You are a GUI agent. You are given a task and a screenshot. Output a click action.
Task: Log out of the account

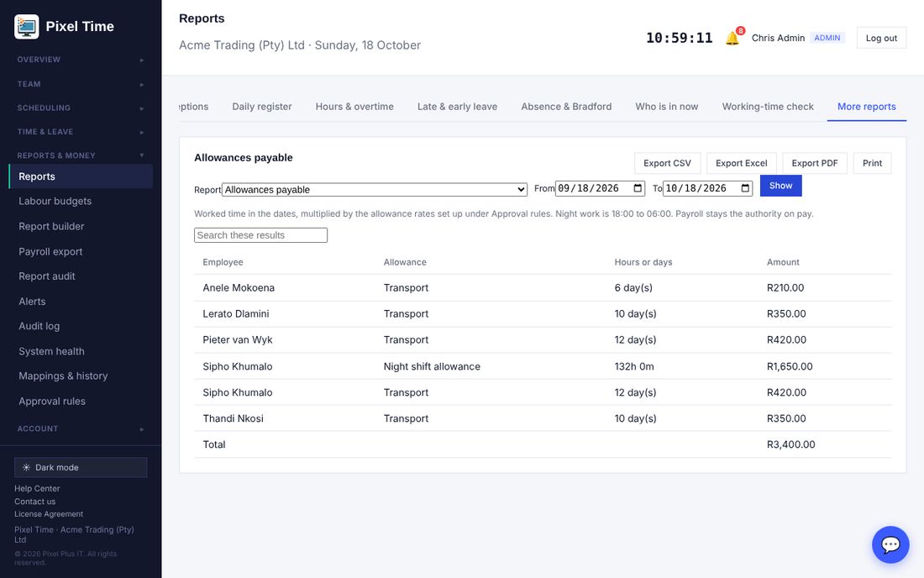coord(881,39)
